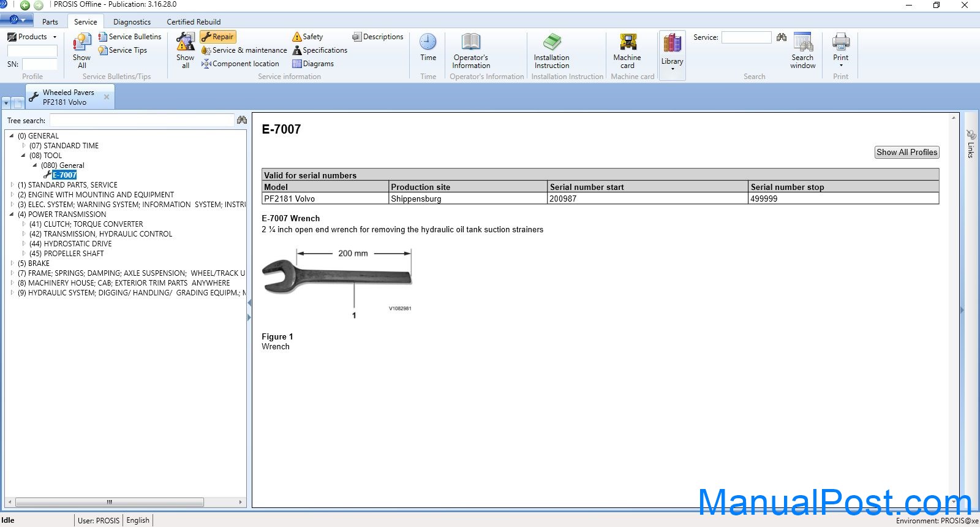Click the Service search input field
The height and width of the screenshot is (527, 980).
pos(746,37)
